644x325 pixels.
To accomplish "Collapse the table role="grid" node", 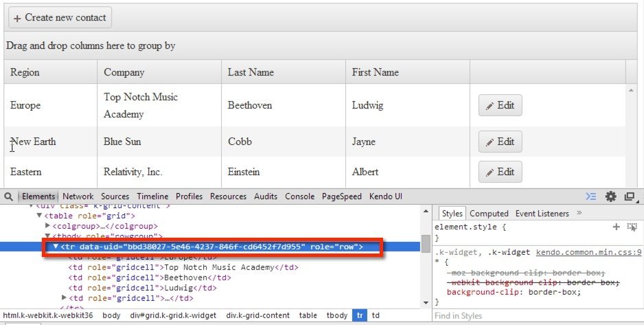I will [x=39, y=215].
